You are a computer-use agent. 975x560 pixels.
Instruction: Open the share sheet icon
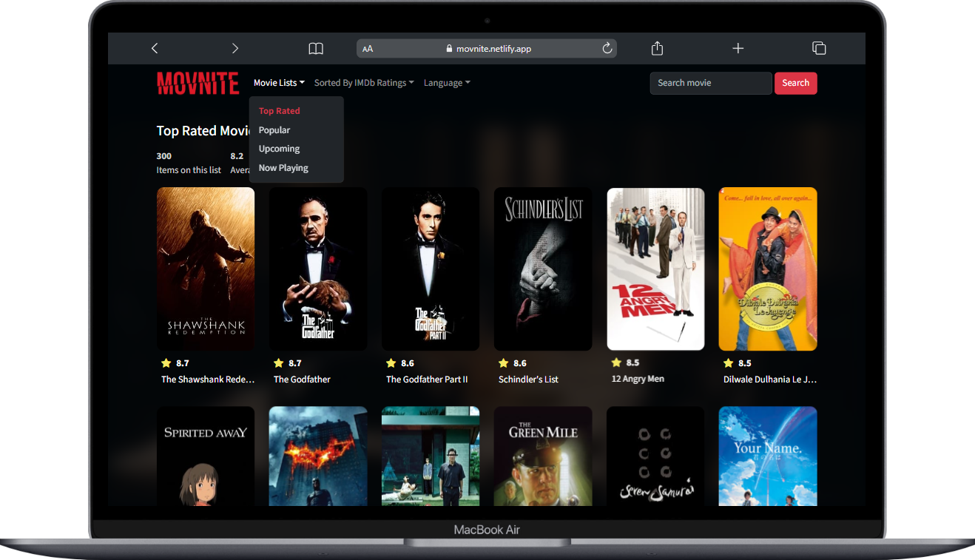[657, 48]
